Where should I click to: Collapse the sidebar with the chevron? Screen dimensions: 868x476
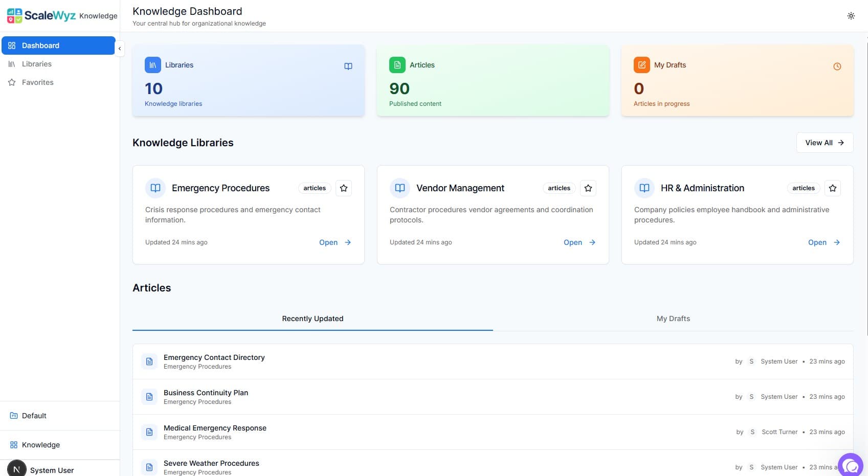tap(120, 49)
